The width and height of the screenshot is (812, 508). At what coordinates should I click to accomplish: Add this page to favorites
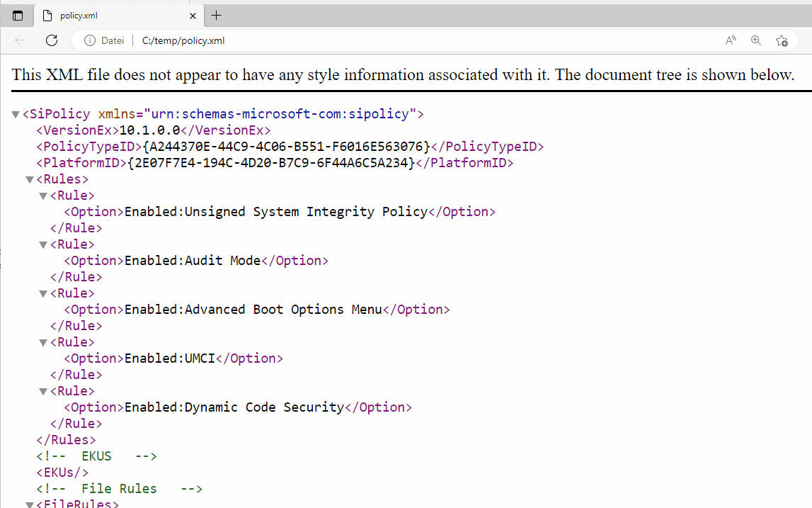point(782,41)
